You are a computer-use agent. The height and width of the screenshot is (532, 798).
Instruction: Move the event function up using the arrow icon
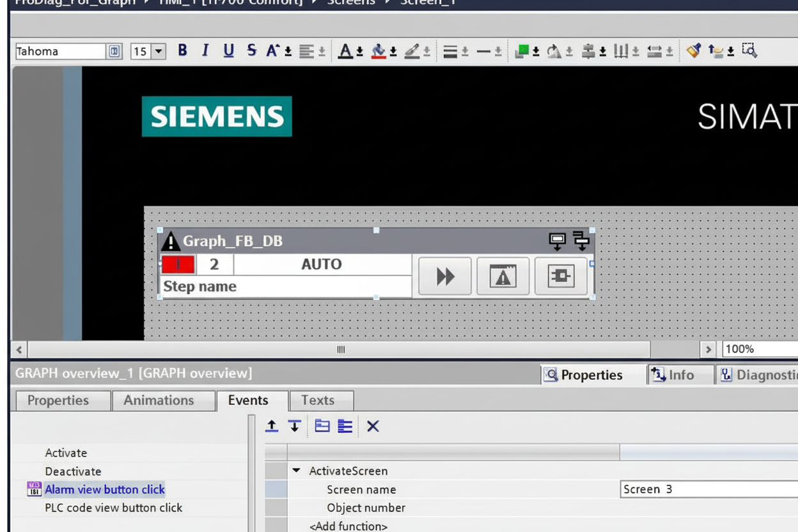coord(271,426)
